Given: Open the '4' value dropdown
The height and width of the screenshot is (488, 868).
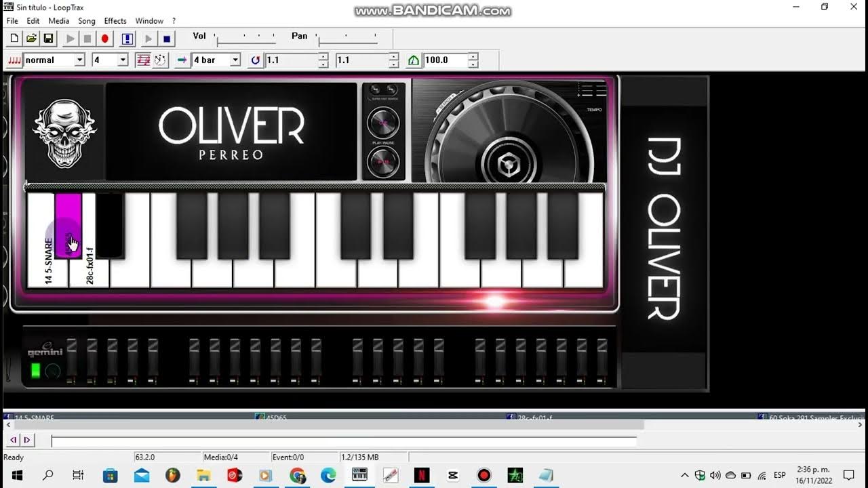Looking at the screenshot, I should point(123,60).
